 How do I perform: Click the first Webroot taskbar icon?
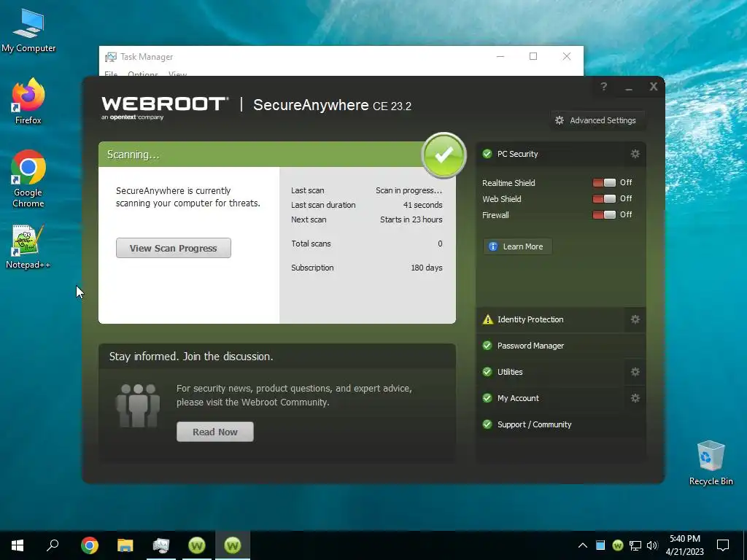click(197, 545)
